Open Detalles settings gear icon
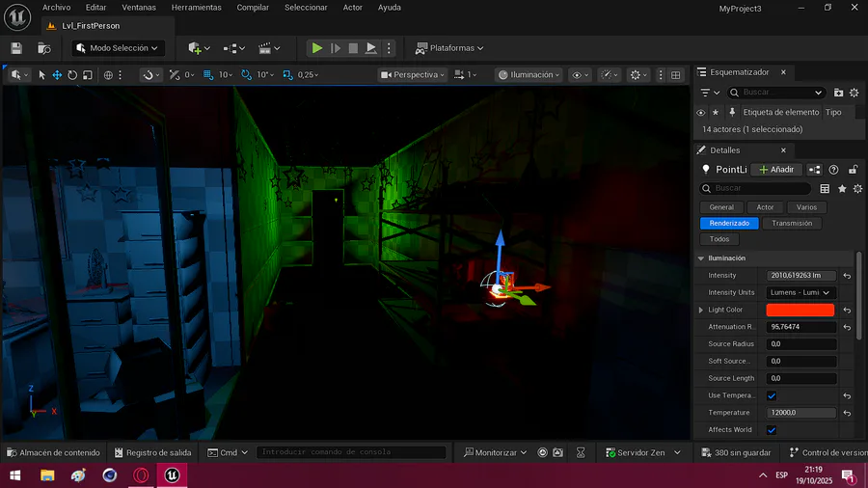 click(857, 189)
